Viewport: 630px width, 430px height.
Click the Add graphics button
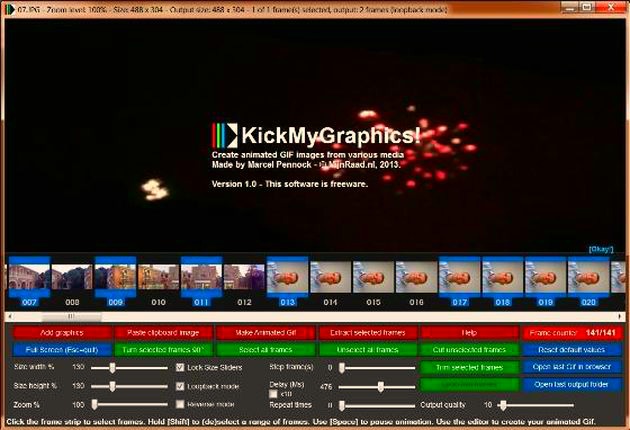62,333
